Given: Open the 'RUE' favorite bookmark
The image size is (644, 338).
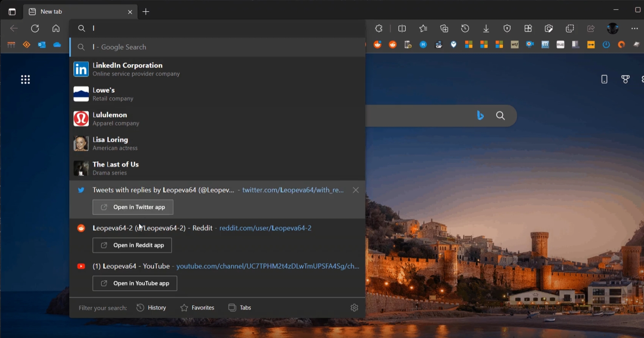Looking at the screenshot, I should (561, 45).
